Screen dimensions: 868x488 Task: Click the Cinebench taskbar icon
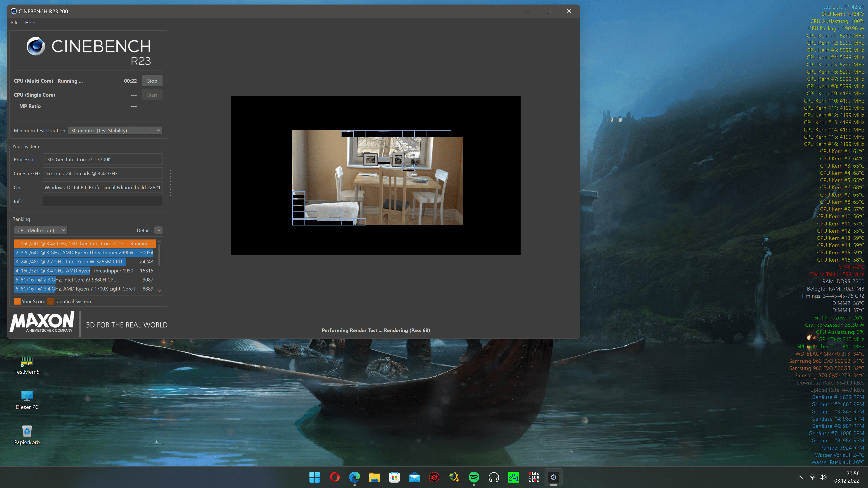pos(553,477)
